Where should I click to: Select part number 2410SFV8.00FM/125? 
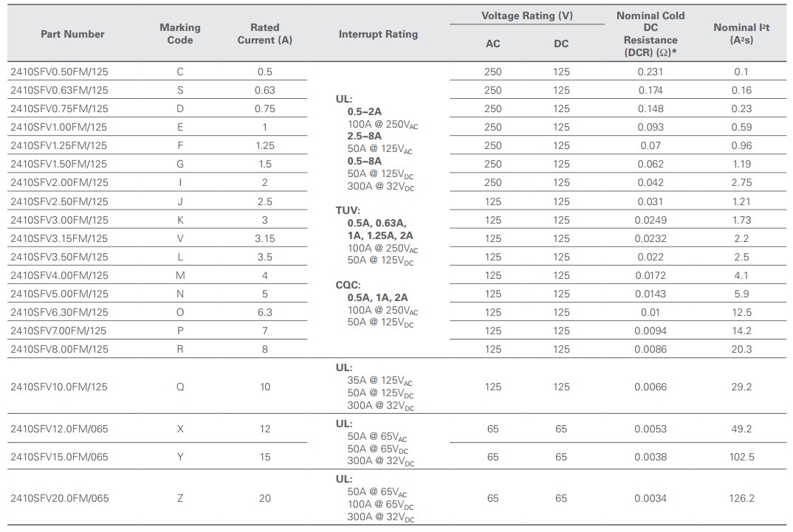coord(59,349)
